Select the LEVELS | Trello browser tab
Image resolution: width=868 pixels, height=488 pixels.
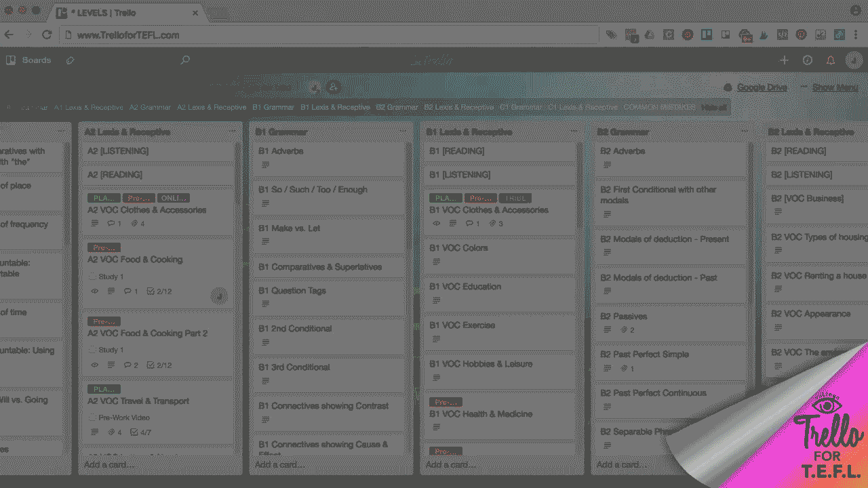coord(129,12)
